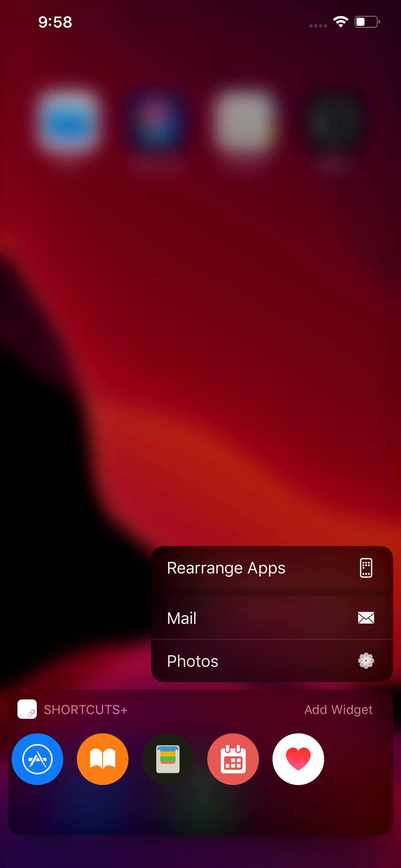Tap the phone grid icon beside Rearrange Apps
The width and height of the screenshot is (401, 868).
pyautogui.click(x=366, y=568)
